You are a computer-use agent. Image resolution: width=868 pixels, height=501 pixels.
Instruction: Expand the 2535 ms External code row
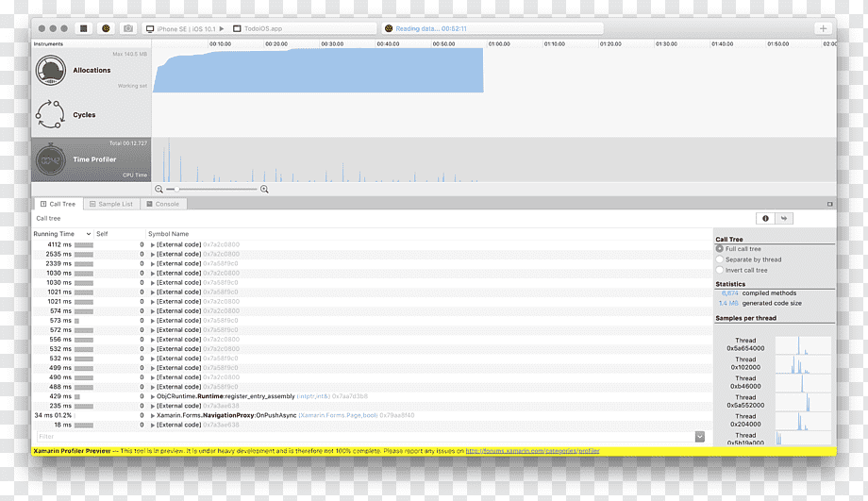pos(153,254)
